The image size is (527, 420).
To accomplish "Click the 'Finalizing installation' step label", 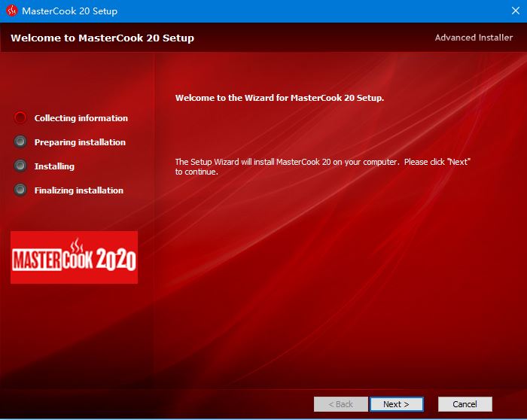I will (79, 190).
